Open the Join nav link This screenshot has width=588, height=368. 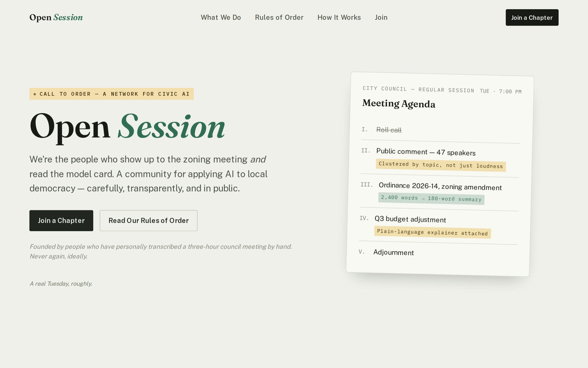[381, 17]
